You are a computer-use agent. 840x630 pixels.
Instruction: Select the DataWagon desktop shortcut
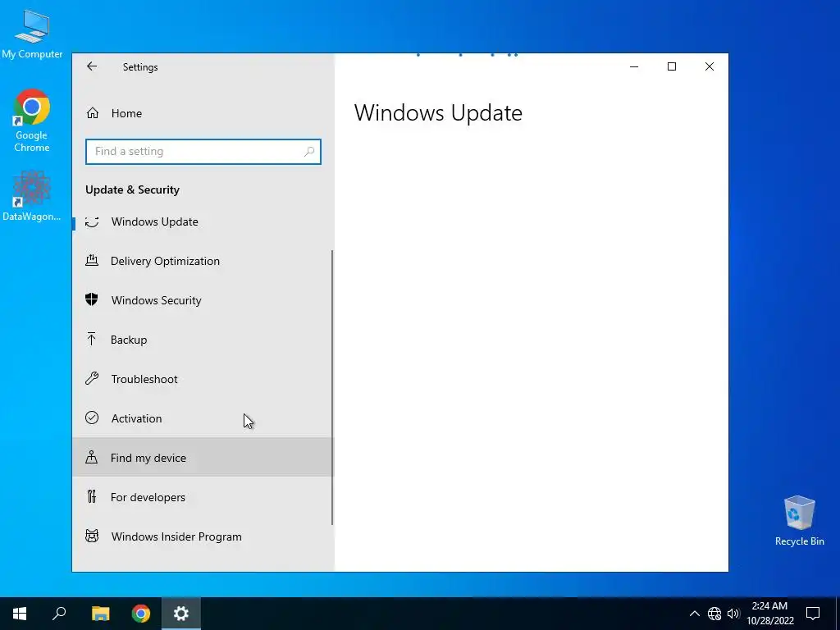pyautogui.click(x=32, y=196)
